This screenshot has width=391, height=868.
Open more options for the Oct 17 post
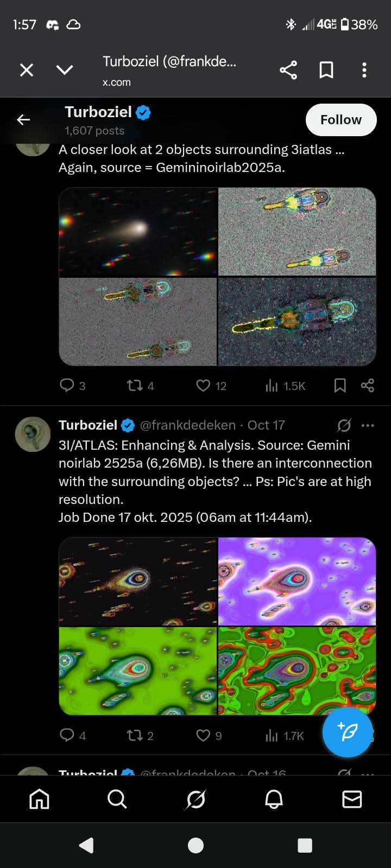coord(368,425)
